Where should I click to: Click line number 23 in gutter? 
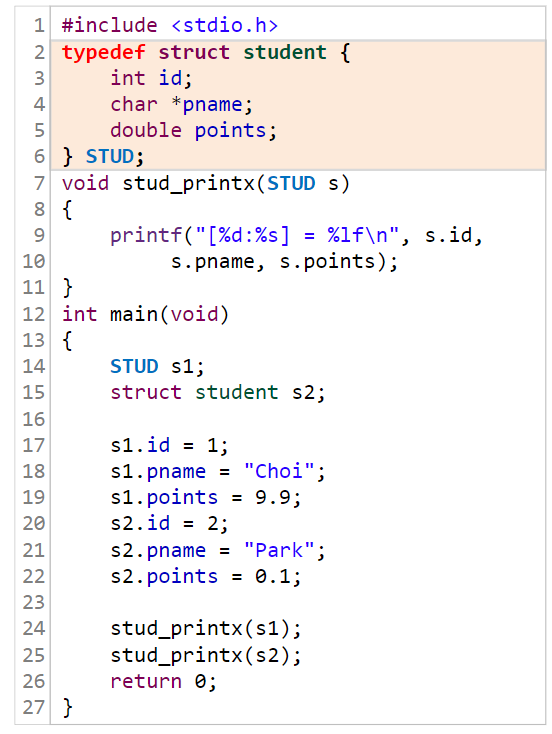tap(34, 602)
